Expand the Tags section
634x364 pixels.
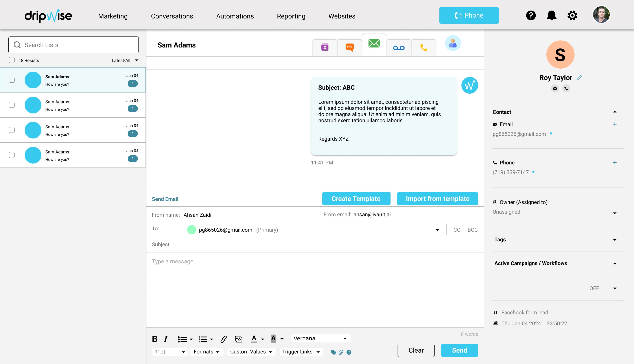tap(615, 240)
